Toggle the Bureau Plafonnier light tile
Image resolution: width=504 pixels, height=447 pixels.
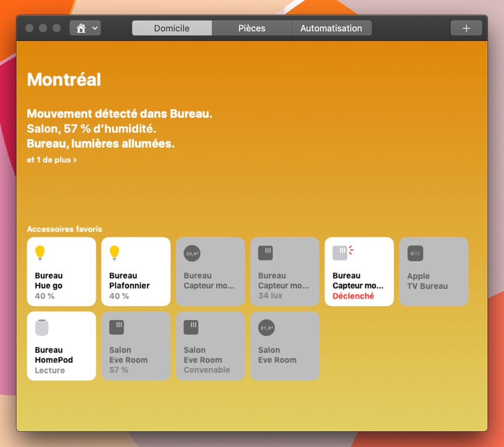pyautogui.click(x=136, y=272)
